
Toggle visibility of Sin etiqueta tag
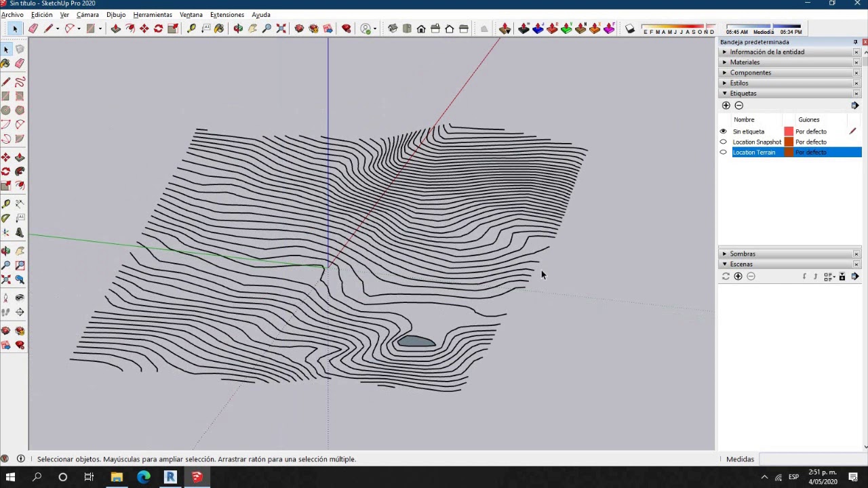[723, 131]
